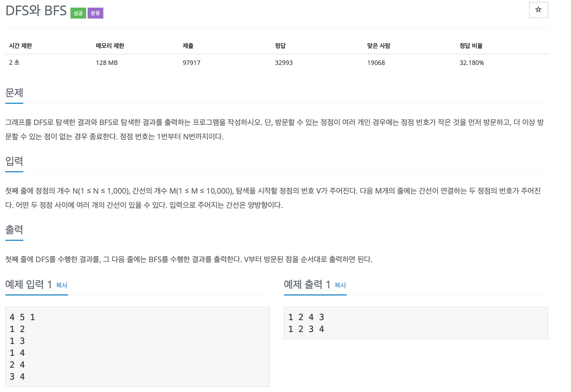Copy sample output 1 via 복사 link
This screenshot has width=571, height=392.
pos(340,285)
